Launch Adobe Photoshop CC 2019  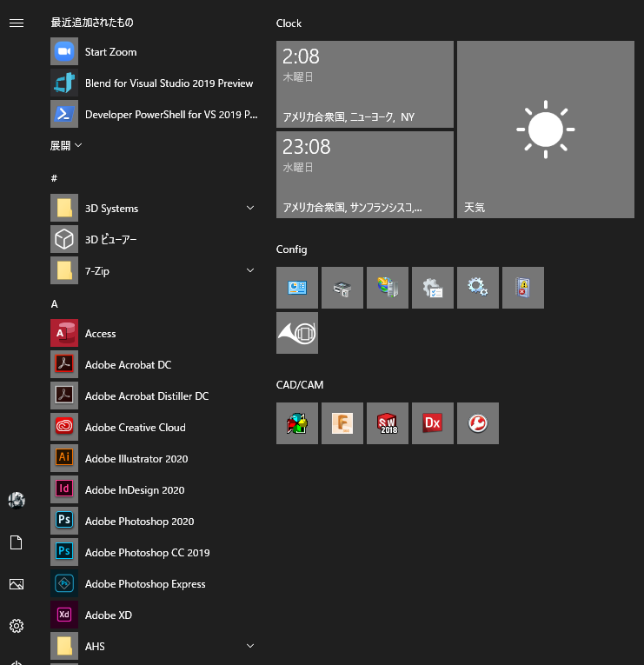155,553
